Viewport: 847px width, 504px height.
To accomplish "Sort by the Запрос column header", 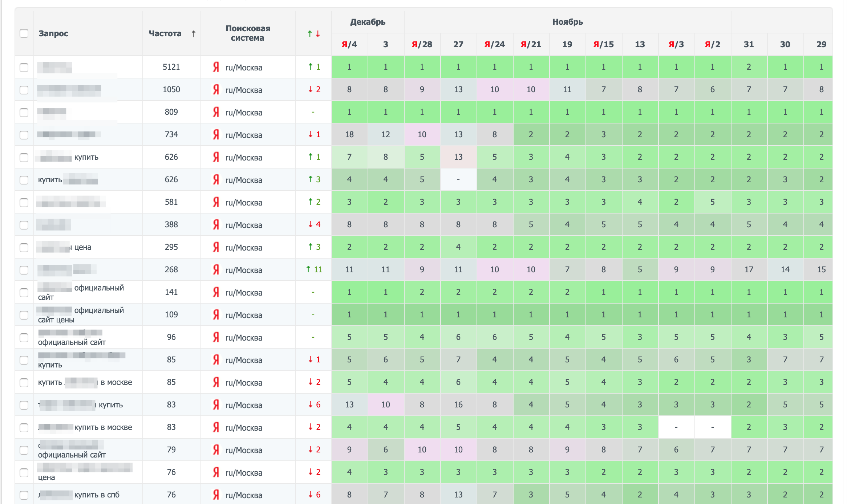I will point(53,33).
